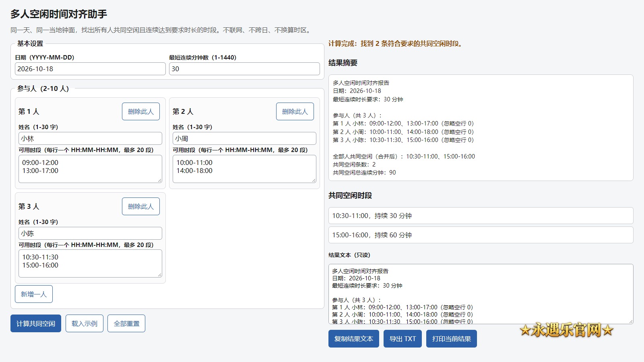Click the 第 3 人 card heading
This screenshot has width=644, height=362.
tap(29, 206)
